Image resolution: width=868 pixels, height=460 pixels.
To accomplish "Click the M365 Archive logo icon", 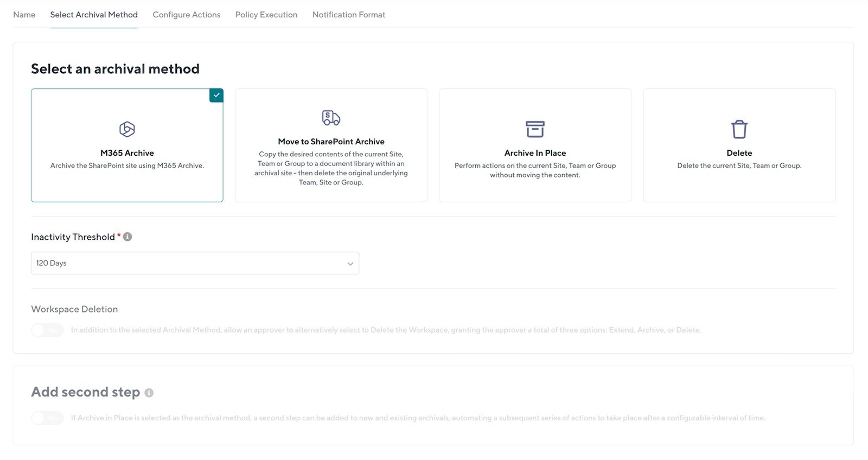I will point(127,129).
